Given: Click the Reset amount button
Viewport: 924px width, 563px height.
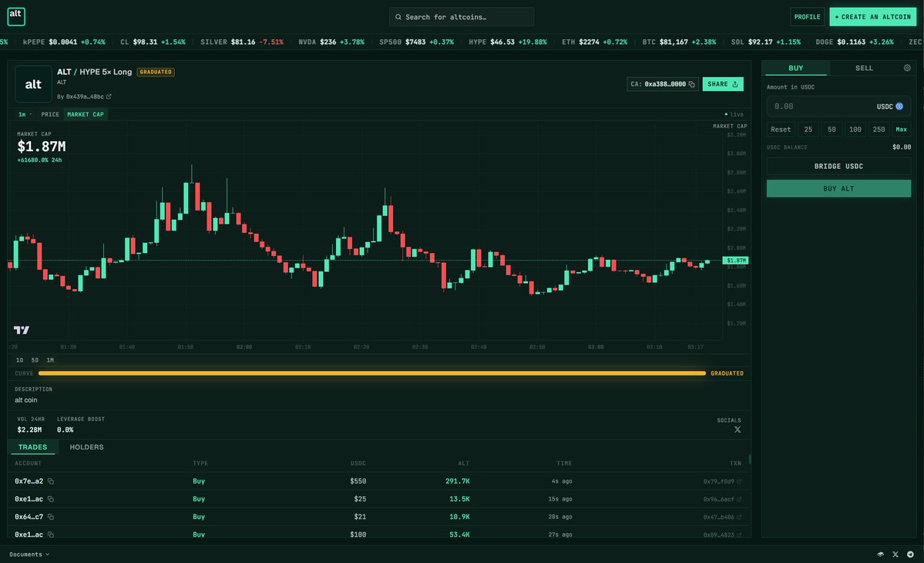Looking at the screenshot, I should [781, 129].
